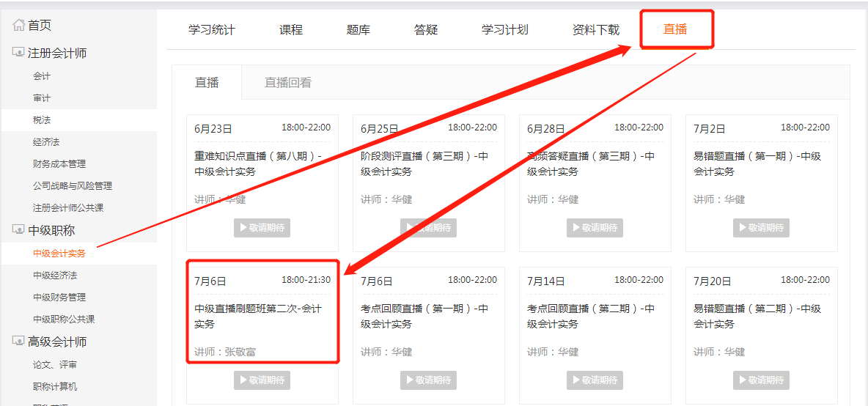The image size is (868, 406).
Task: Choose 公司战略与风险管理 from the sidebar
Action: [72, 186]
